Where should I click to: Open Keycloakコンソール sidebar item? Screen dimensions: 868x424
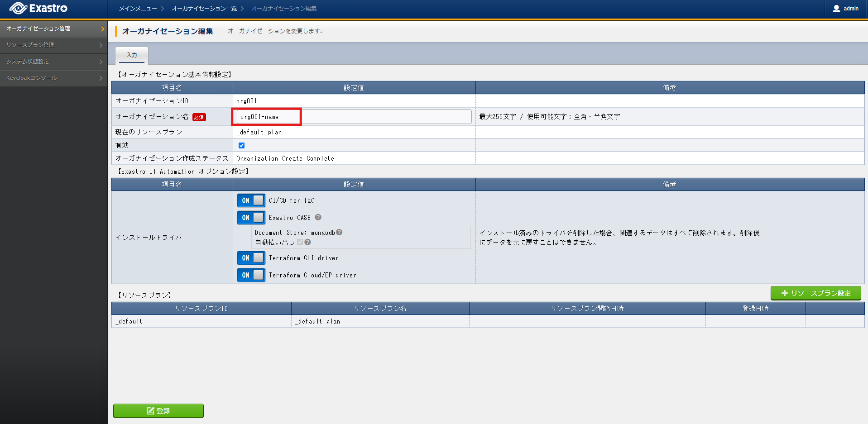53,78
